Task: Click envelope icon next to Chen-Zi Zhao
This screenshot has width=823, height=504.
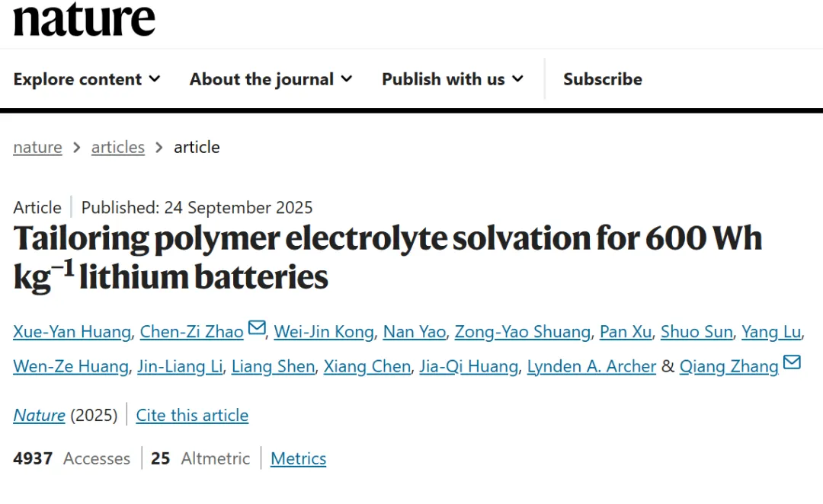Action: click(x=257, y=328)
